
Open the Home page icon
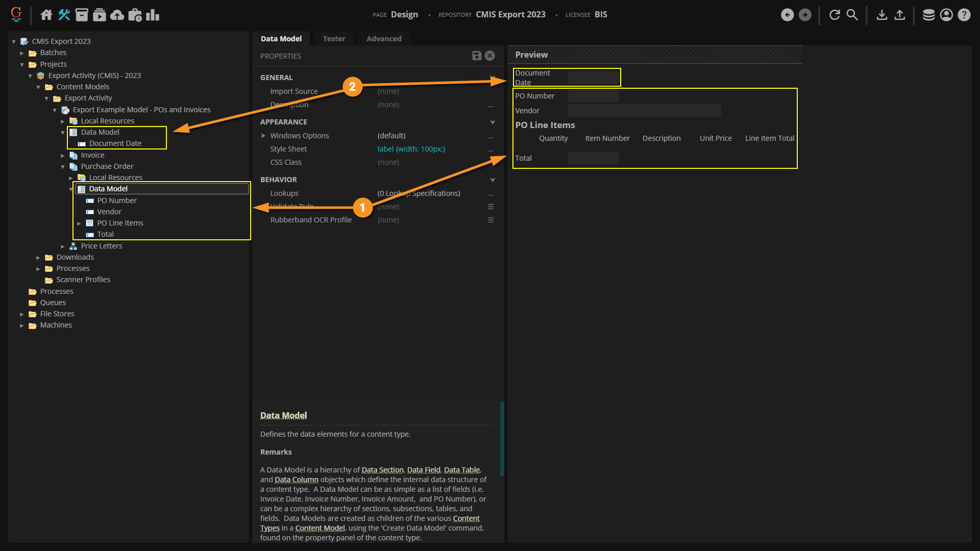[x=46, y=15]
